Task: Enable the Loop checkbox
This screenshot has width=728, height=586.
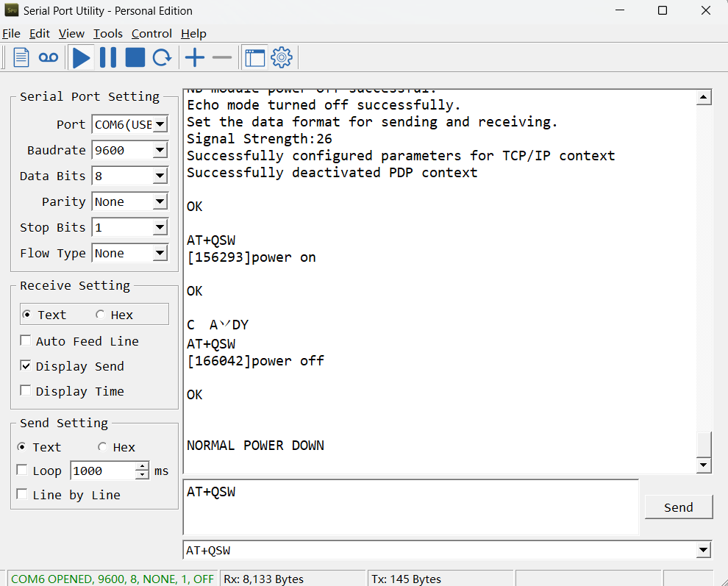Action: [x=22, y=471]
